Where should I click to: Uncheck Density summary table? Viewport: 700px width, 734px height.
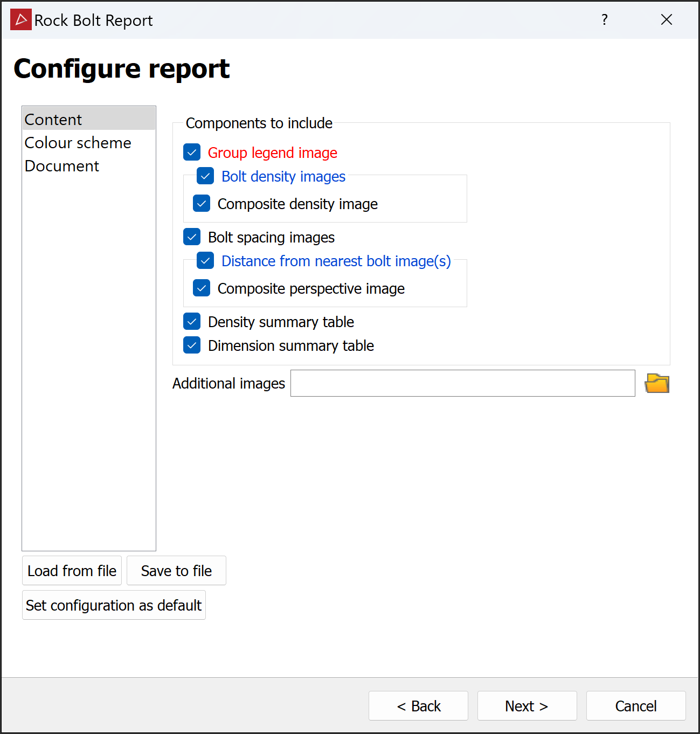pos(192,322)
